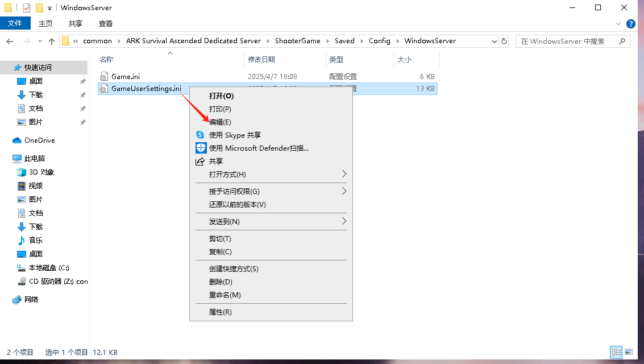Choose 剪切(T) from the context menu
This screenshot has height=364, width=644.
click(x=271, y=239)
